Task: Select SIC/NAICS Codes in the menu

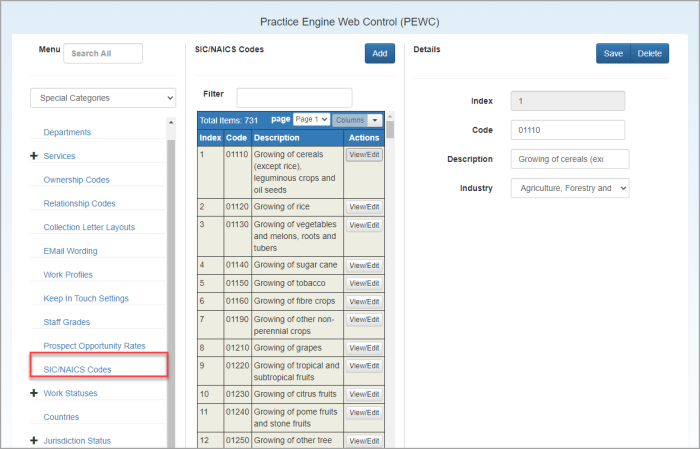Action: pos(77,370)
